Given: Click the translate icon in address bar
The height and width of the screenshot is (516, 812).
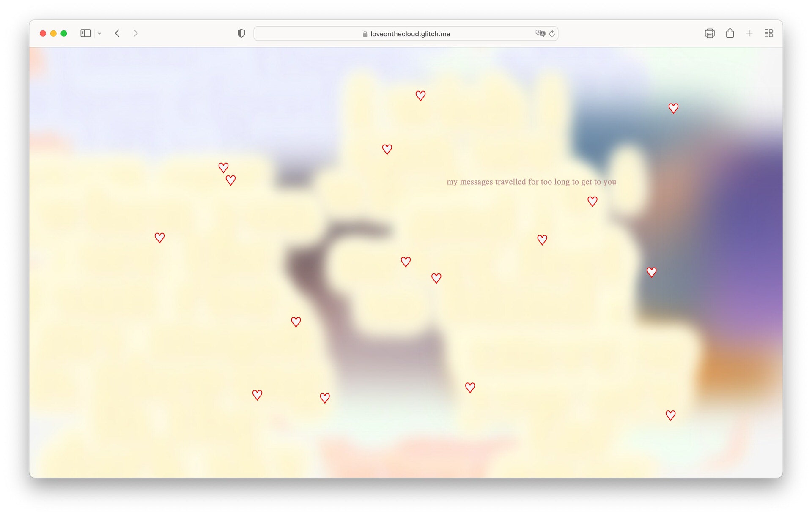Looking at the screenshot, I should point(540,33).
